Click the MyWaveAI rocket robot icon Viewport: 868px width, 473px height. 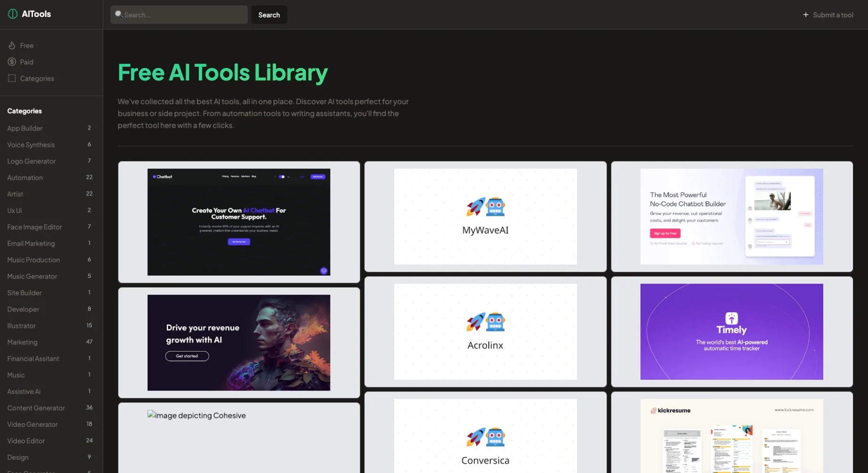[486, 207]
